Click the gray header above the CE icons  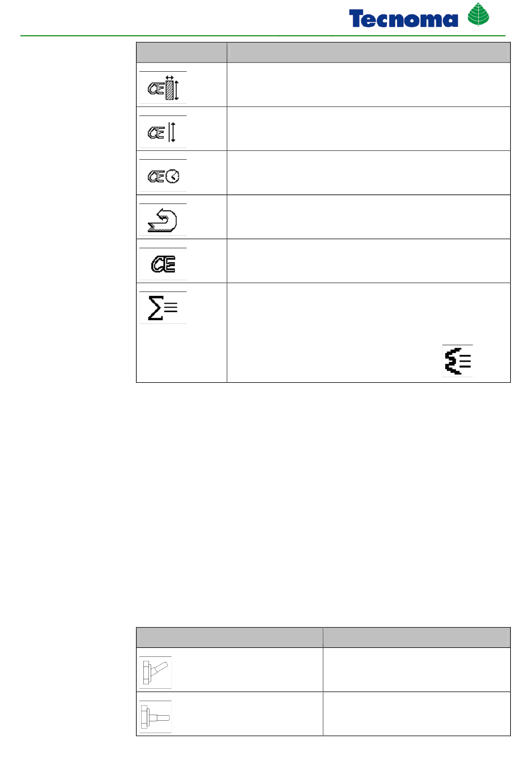pos(181,53)
